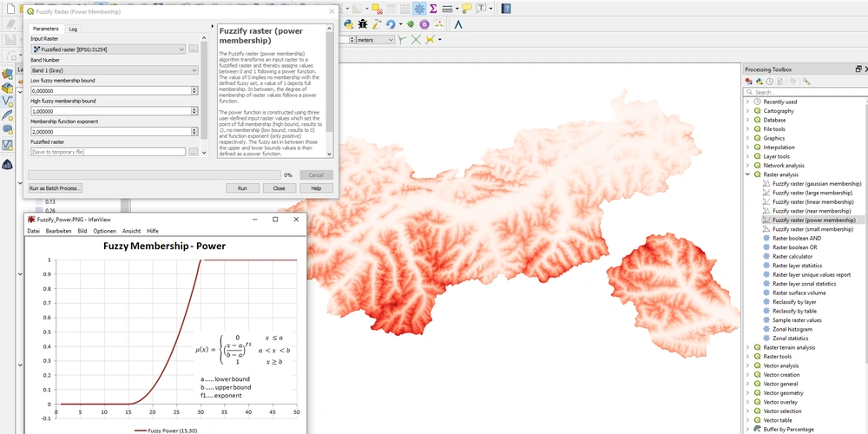This screenshot has height=434, width=868.
Task: Click the Measure Line ruler icon
Action: point(448,9)
